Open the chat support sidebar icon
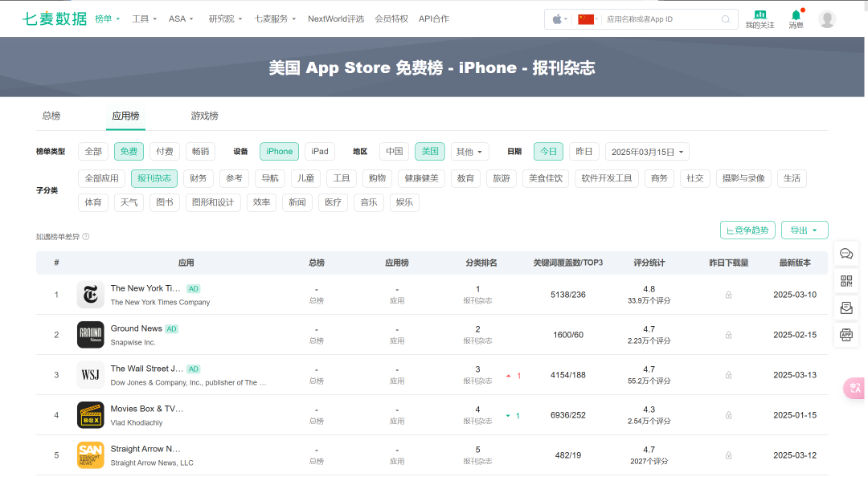868x477 pixels. (x=846, y=254)
